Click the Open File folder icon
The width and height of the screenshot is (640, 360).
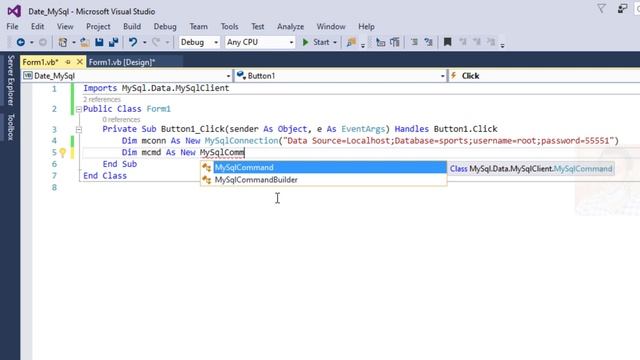coord(85,42)
